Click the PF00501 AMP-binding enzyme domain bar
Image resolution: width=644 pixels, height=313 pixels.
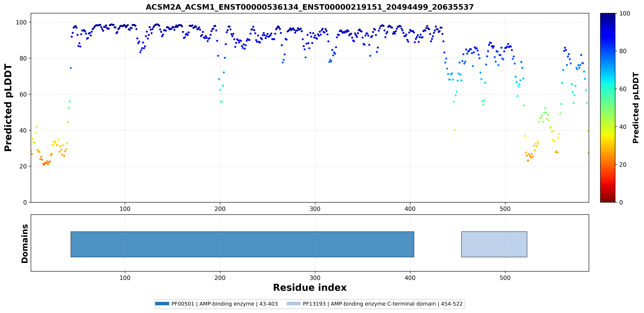click(242, 244)
